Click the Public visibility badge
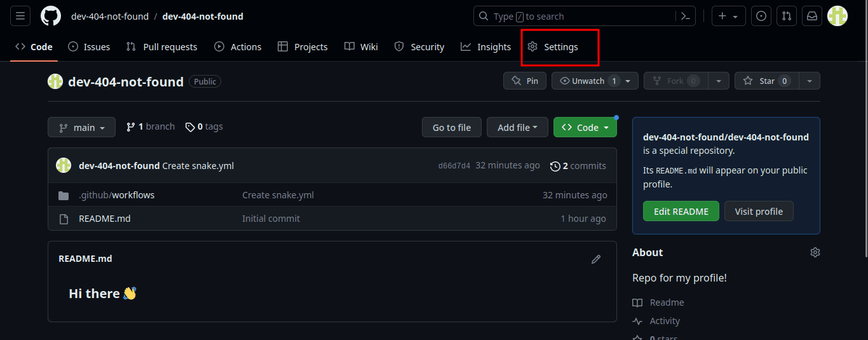This screenshot has height=340, width=868. (x=205, y=81)
